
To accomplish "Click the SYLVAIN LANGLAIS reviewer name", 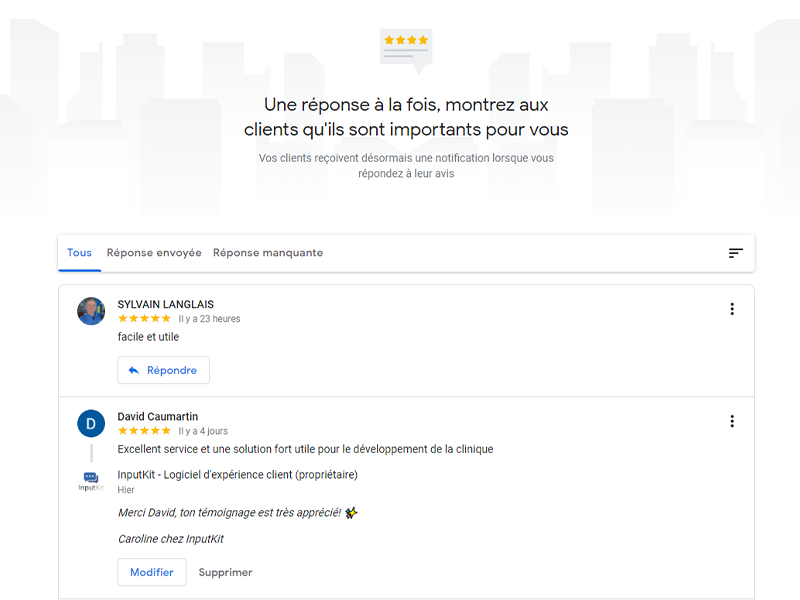I will point(166,304).
